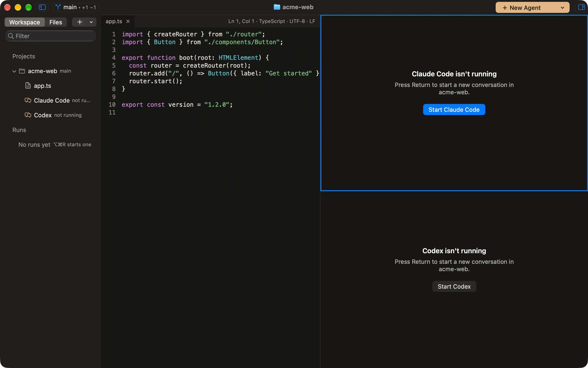This screenshot has width=588, height=368.
Task: Click line number 6 in the gutter
Action: click(114, 73)
